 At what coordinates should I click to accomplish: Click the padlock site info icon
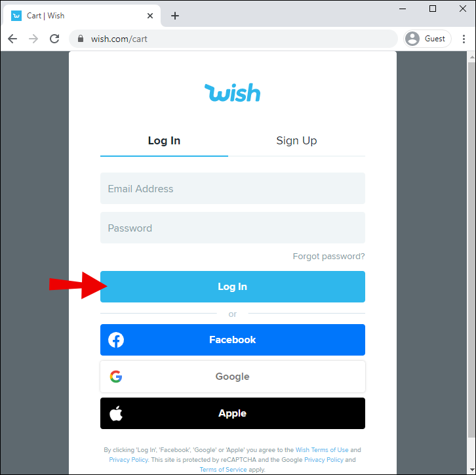point(81,39)
